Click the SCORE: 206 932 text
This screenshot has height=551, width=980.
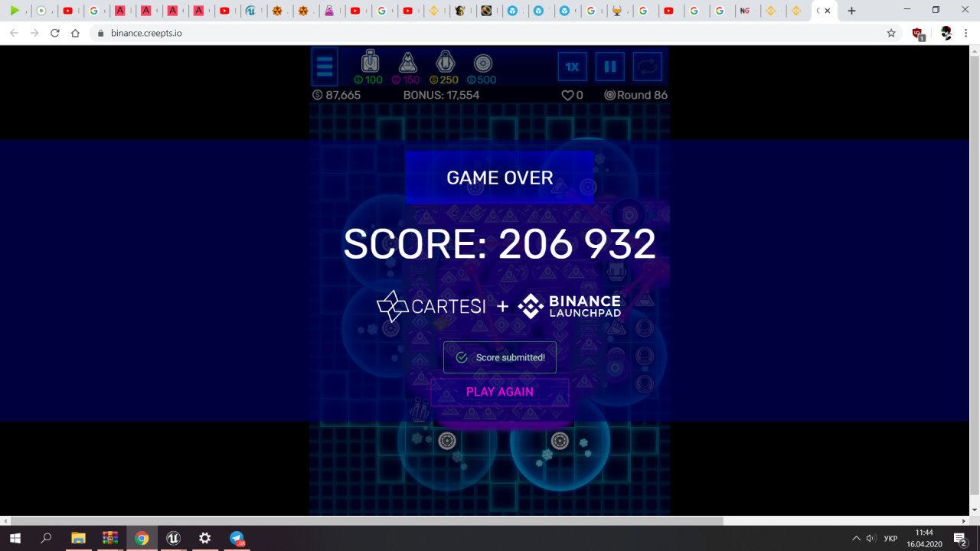tap(500, 244)
